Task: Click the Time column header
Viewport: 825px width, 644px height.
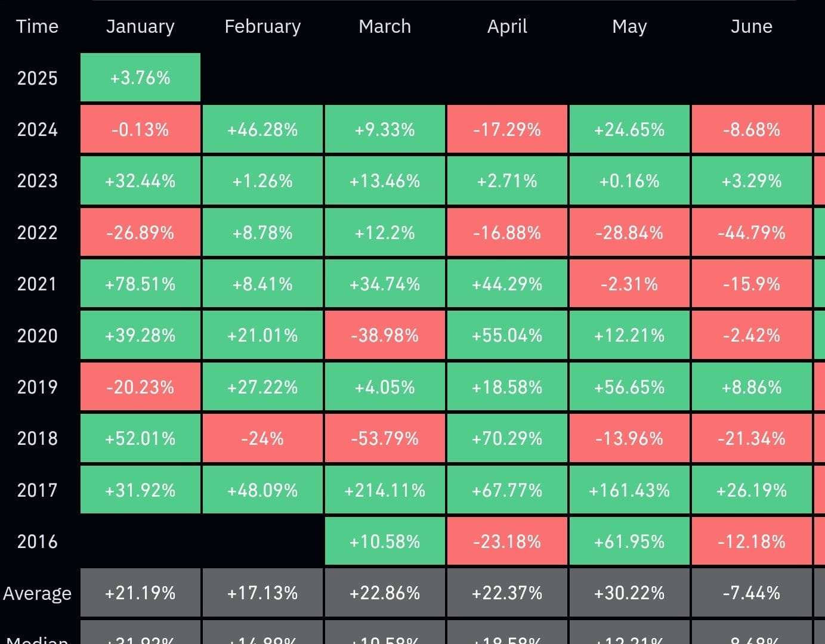Action: (37, 26)
